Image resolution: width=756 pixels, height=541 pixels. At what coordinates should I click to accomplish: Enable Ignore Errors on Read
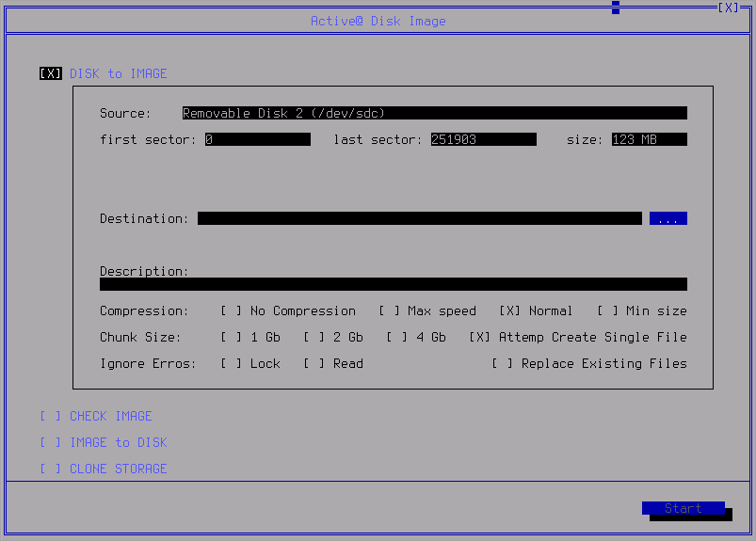[314, 363]
